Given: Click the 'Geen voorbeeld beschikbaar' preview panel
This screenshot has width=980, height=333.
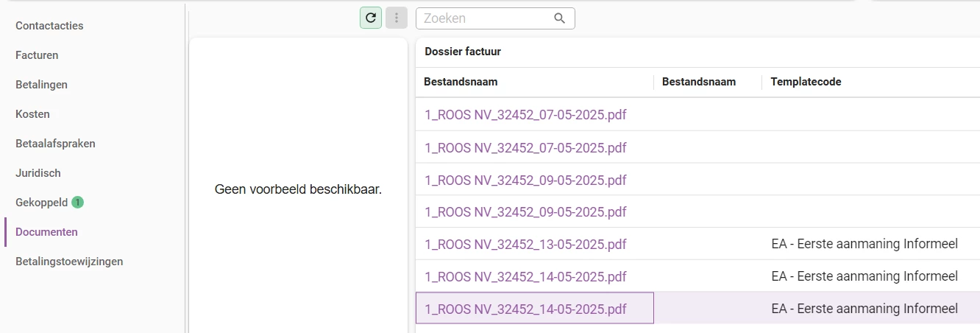Looking at the screenshot, I should [x=298, y=189].
